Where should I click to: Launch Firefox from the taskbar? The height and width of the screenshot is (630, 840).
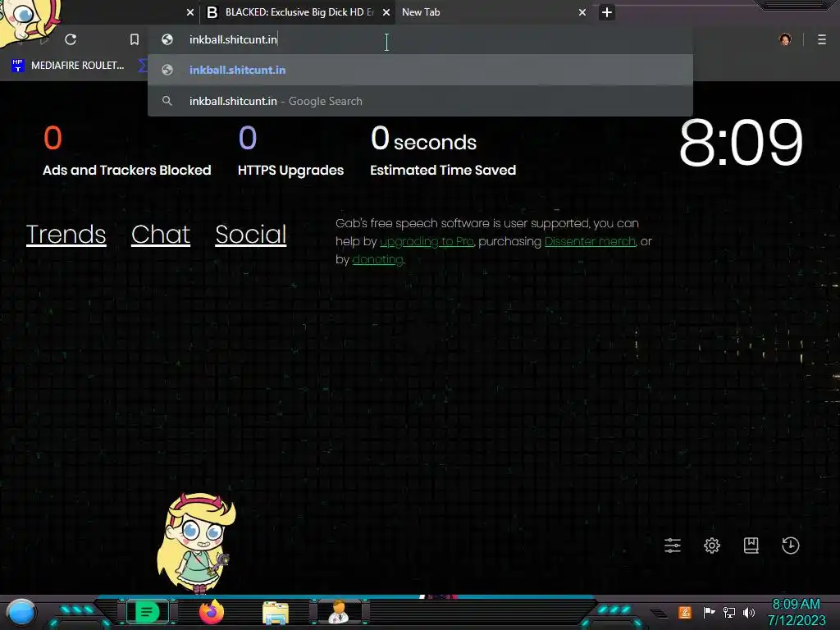(212, 612)
